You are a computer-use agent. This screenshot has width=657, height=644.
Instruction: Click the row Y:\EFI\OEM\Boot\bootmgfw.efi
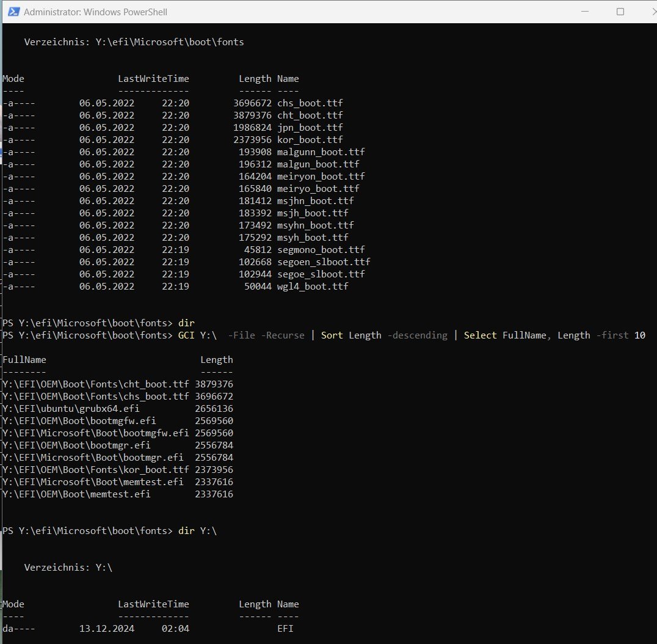click(118, 420)
